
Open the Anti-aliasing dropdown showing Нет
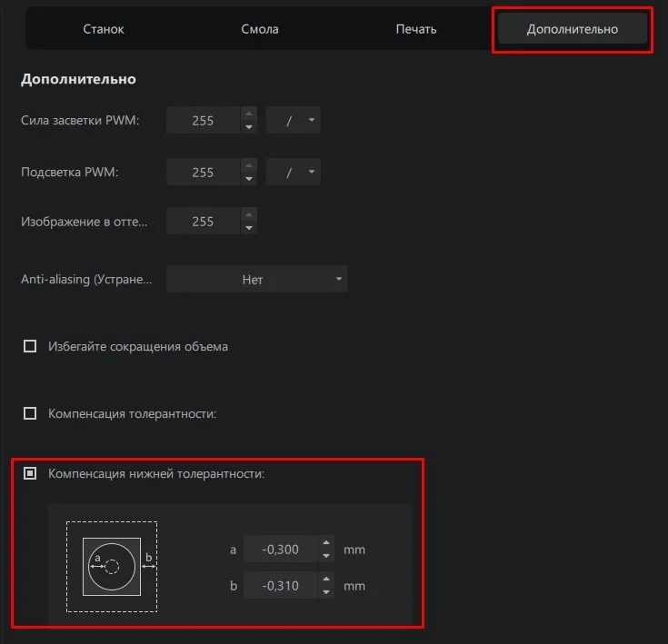[257, 279]
